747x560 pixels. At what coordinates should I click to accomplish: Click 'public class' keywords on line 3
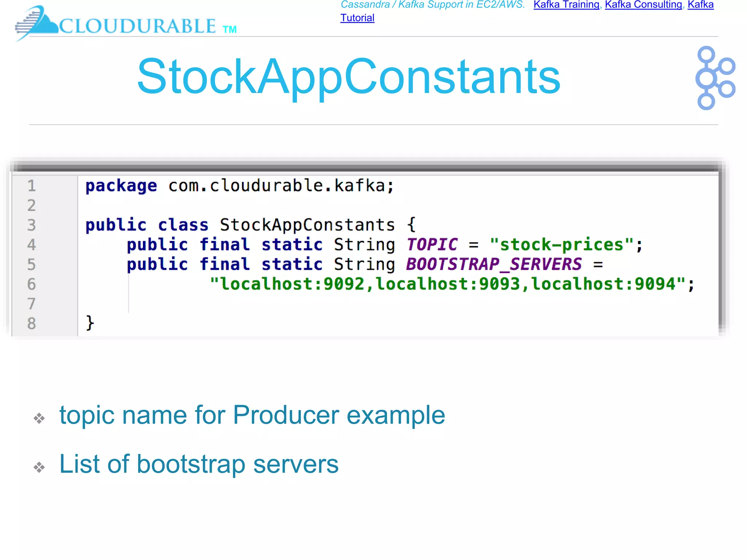147,225
